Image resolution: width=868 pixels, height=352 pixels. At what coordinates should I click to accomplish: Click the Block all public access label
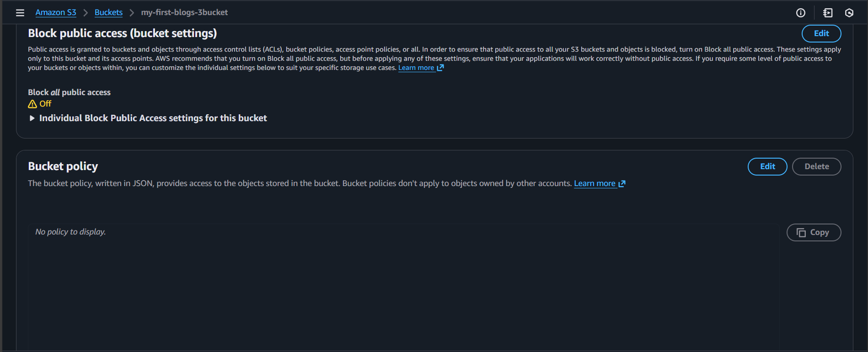69,92
